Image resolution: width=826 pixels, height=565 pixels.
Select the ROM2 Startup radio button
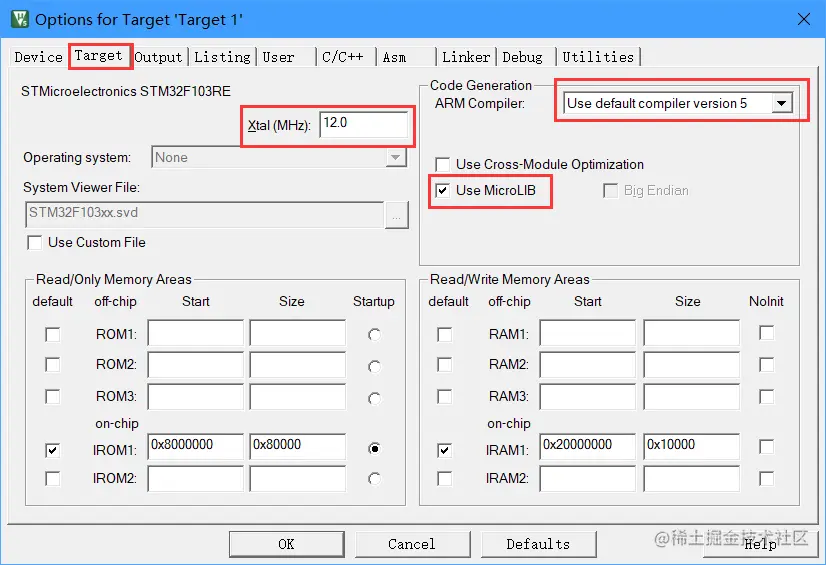(x=375, y=366)
